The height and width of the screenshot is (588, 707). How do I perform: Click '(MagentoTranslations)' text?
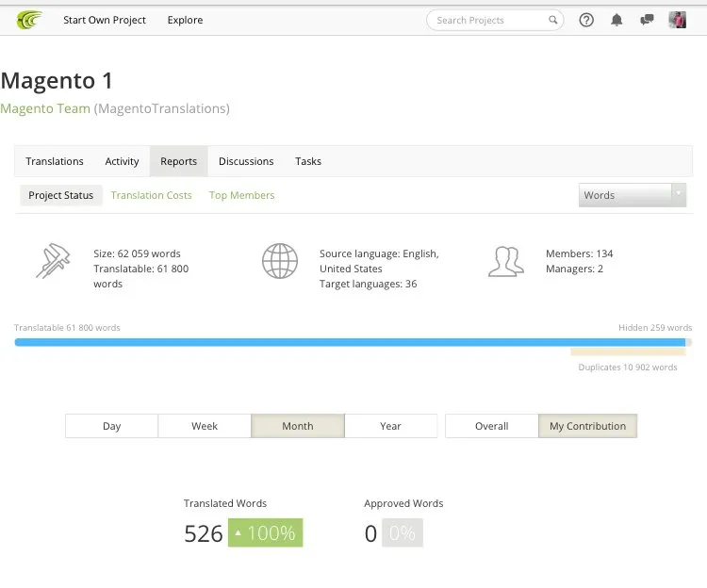[x=162, y=108]
